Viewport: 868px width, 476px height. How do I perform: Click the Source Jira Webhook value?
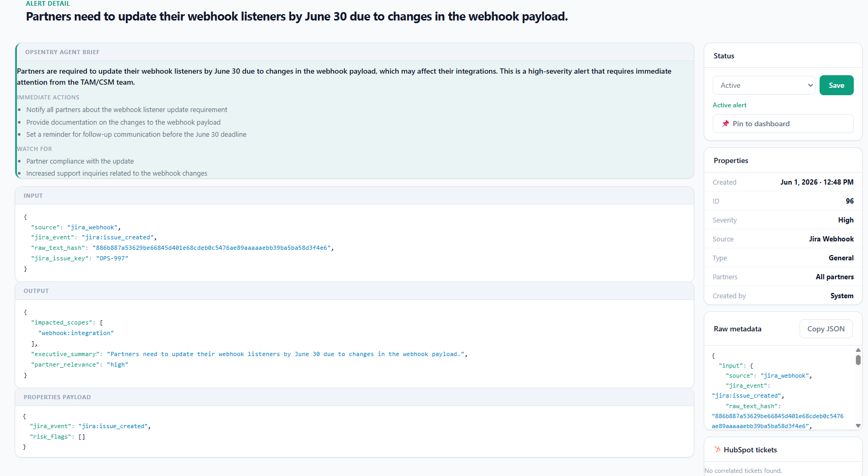point(831,239)
